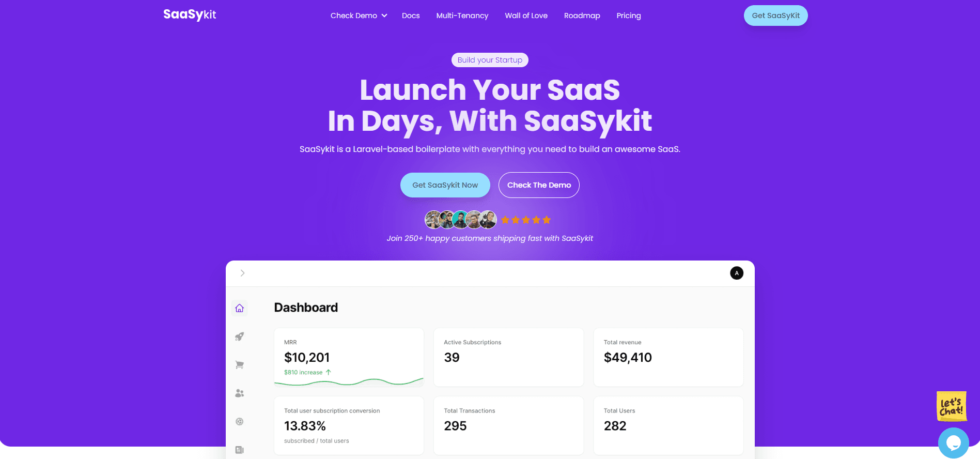Click the $810 increase arrow icon
This screenshot has height=459, width=980.
coord(328,372)
